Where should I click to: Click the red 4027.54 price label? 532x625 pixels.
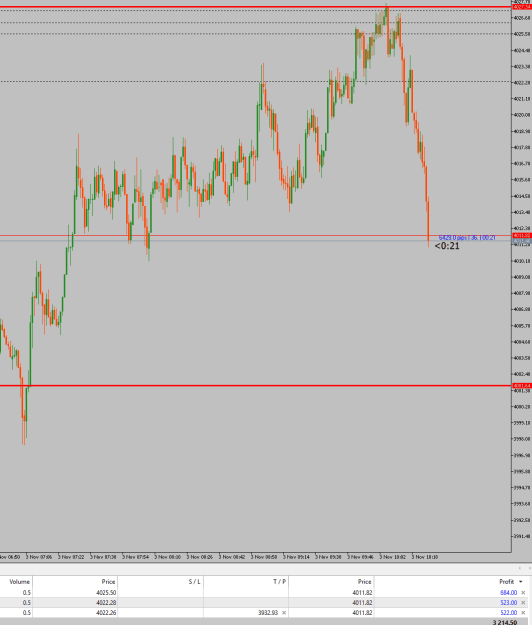tap(522, 7)
